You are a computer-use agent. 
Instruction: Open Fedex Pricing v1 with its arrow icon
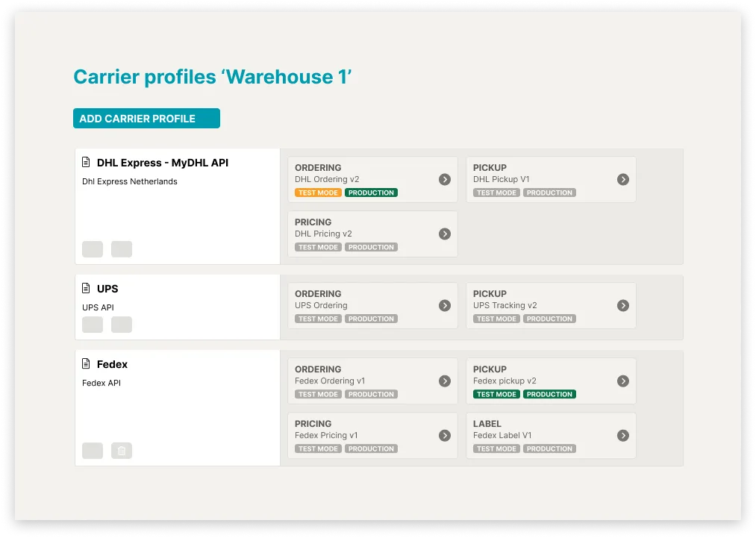(445, 435)
